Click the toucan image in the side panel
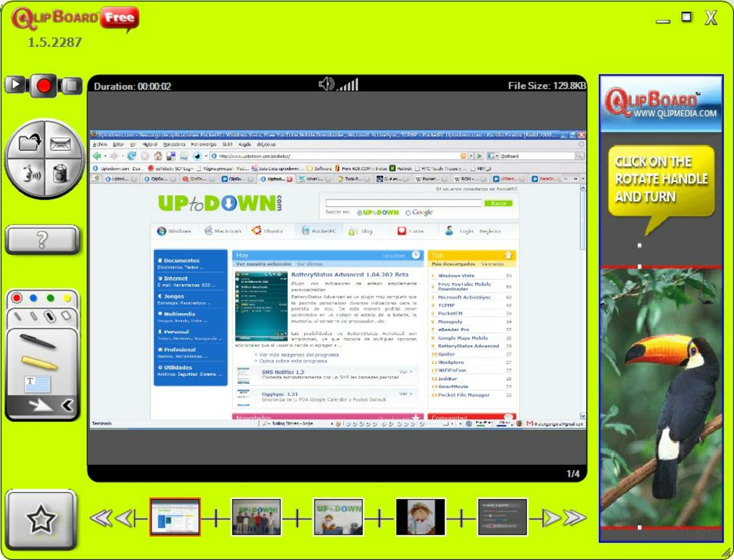 661,397
